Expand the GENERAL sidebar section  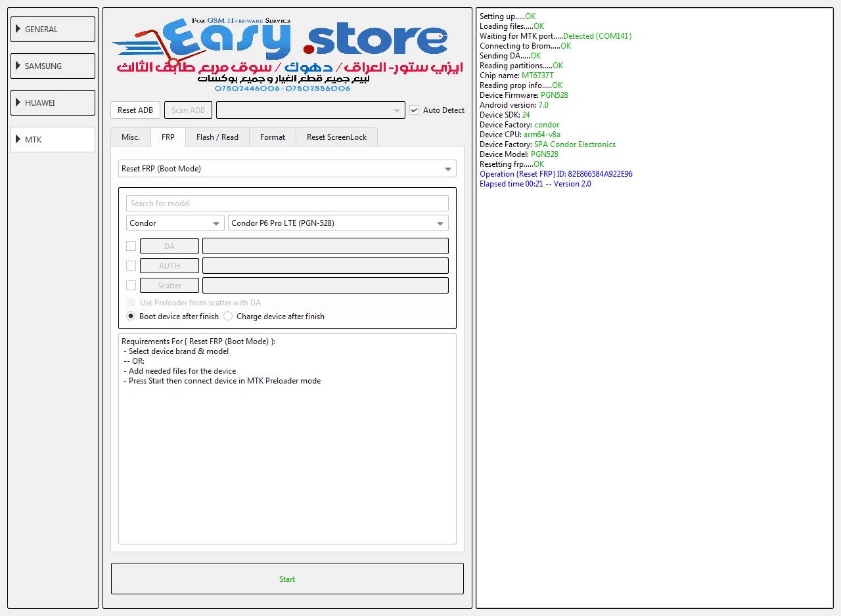tap(53, 30)
